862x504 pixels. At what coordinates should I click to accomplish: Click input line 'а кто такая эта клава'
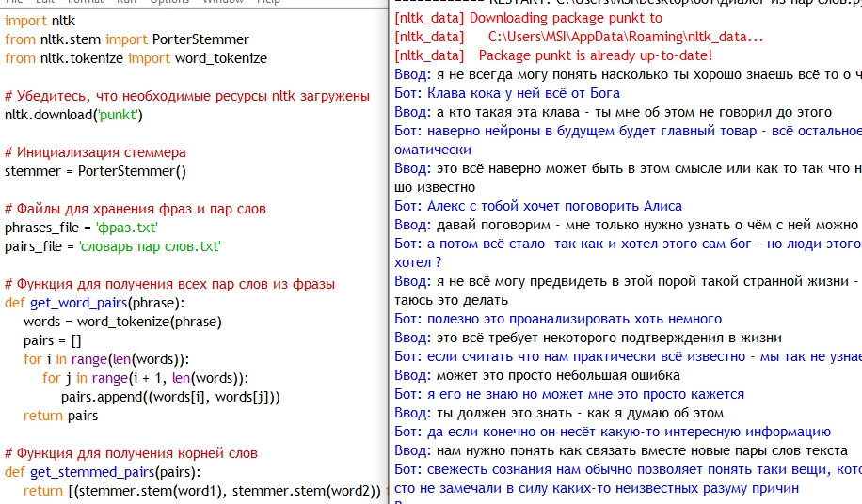click(x=613, y=112)
